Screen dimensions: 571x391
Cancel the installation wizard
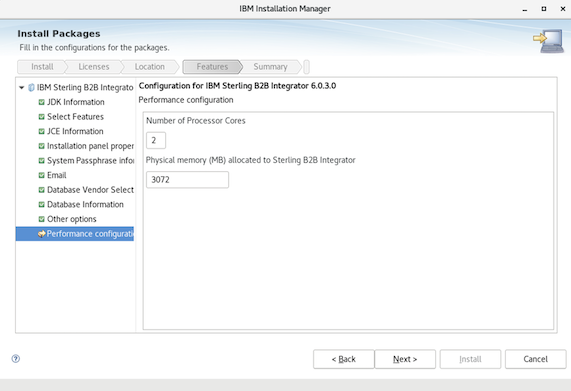click(x=535, y=359)
